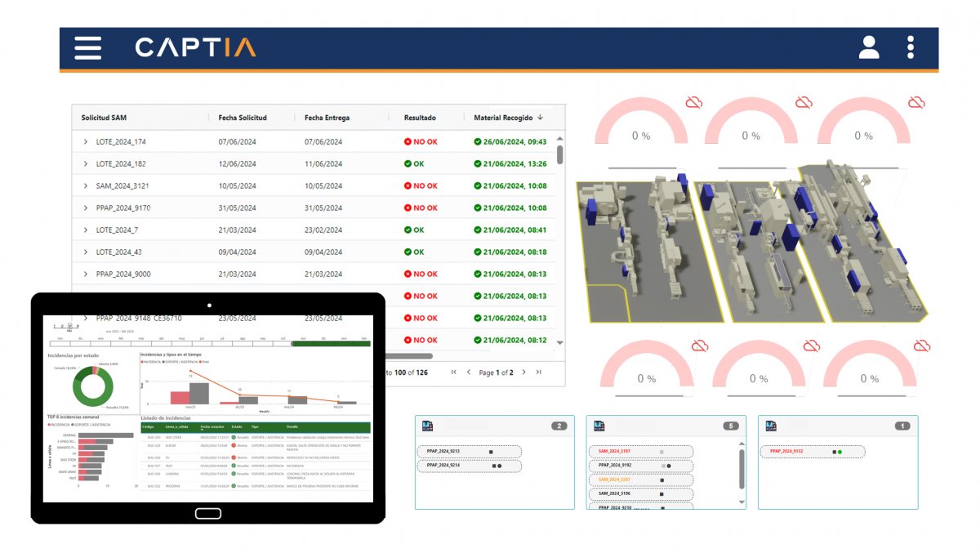
Task: Click the count badge showing 5
Action: [731, 426]
